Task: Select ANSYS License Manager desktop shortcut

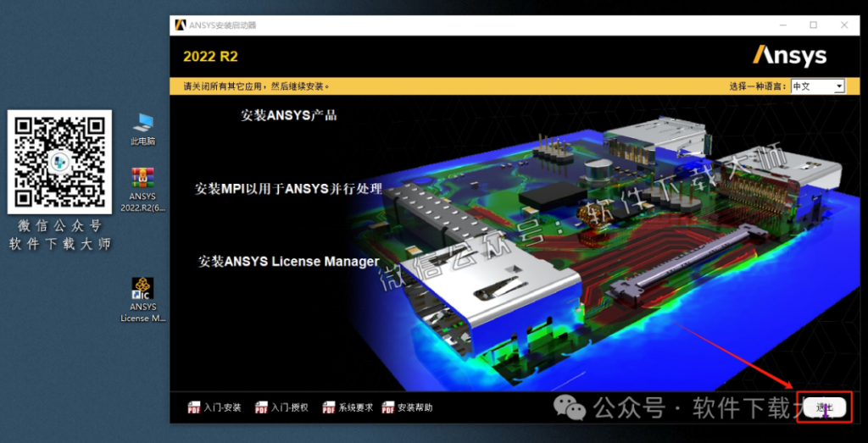Action: click(142, 300)
